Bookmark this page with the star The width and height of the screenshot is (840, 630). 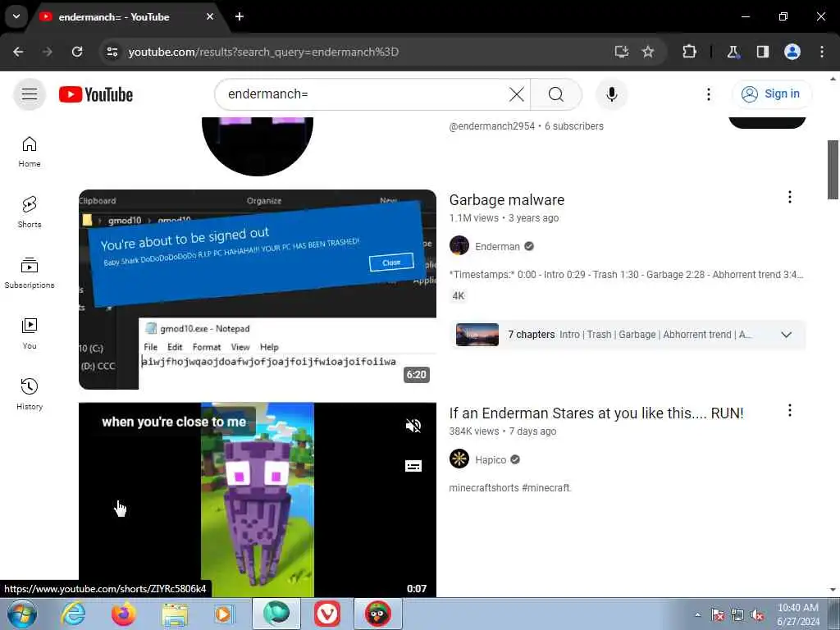point(648,52)
